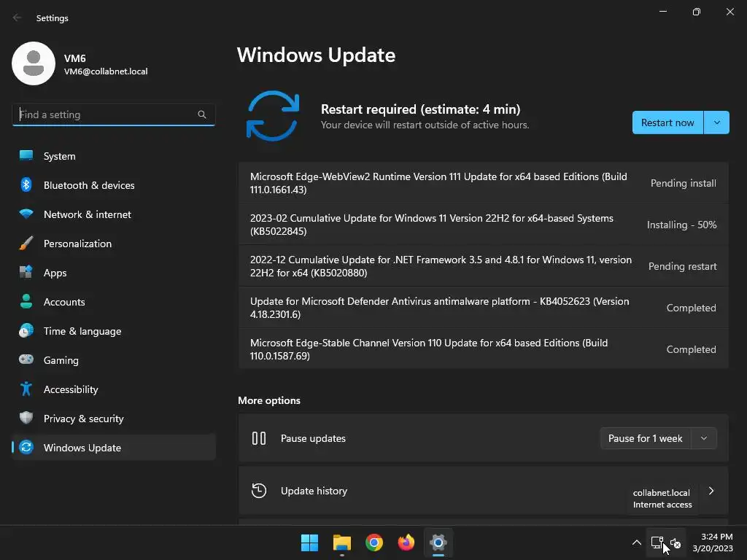Open the Pause for 1 week dropdown arrow

pos(704,438)
